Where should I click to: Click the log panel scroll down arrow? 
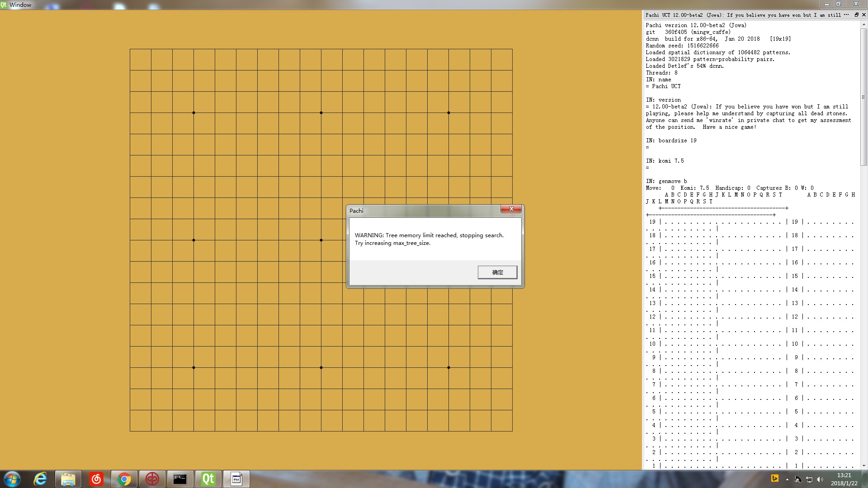click(x=863, y=465)
